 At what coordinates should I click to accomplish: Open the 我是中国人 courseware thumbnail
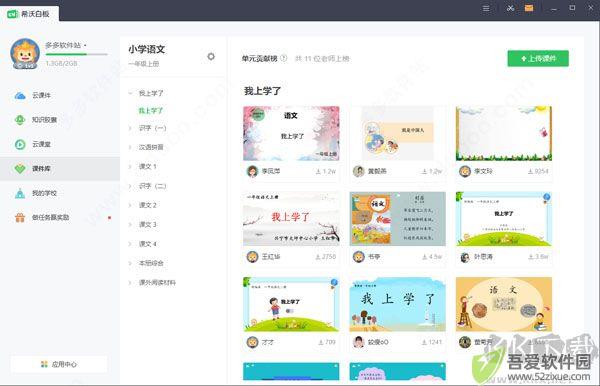(398, 133)
